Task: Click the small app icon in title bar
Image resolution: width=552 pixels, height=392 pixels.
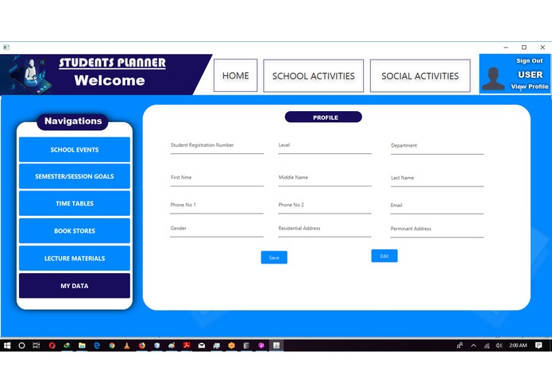Action: (6, 47)
